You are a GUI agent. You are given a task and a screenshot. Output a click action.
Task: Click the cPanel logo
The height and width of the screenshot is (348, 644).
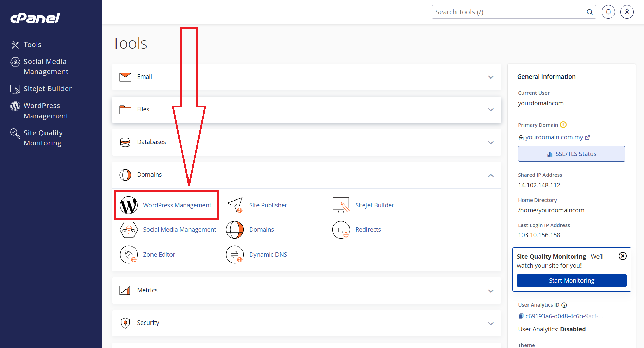coord(35,18)
